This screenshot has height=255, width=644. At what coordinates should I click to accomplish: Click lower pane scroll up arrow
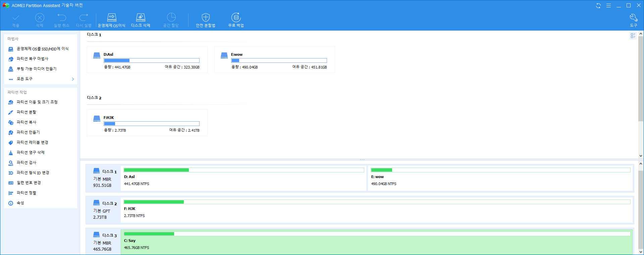tap(641, 164)
